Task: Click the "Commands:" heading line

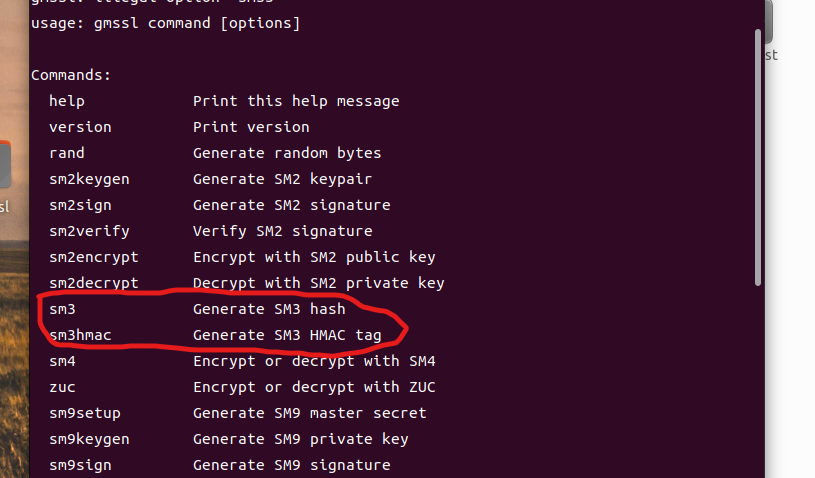Action: click(x=71, y=75)
